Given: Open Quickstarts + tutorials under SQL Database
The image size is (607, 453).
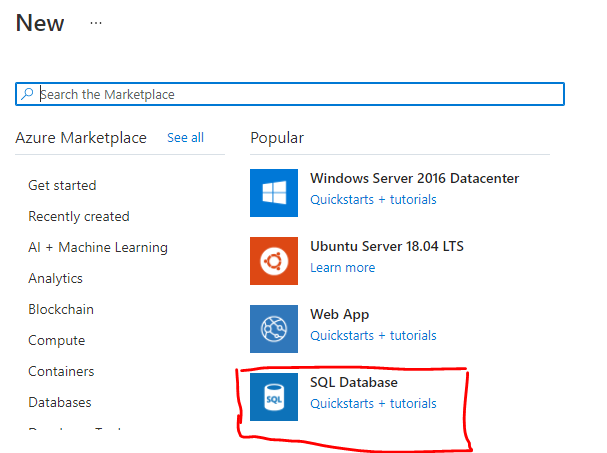Looking at the screenshot, I should (x=373, y=404).
